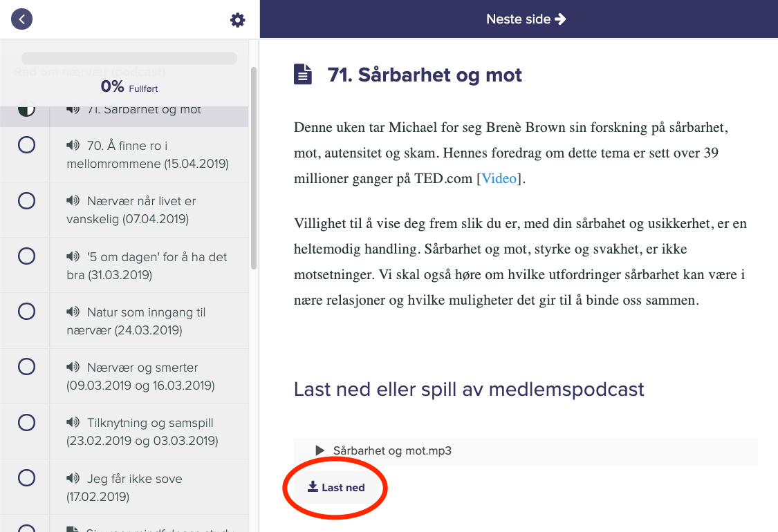Click the back arrow button
The image size is (778, 532).
tap(22, 19)
